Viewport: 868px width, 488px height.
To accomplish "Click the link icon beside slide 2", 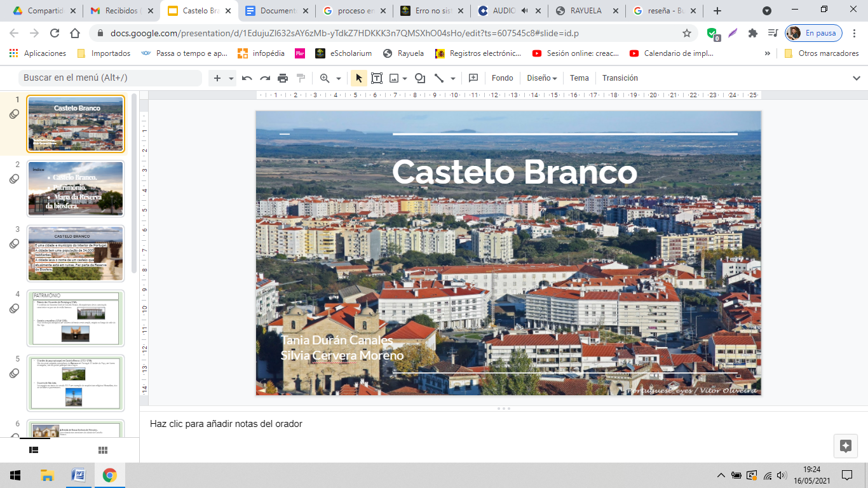I will (14, 179).
